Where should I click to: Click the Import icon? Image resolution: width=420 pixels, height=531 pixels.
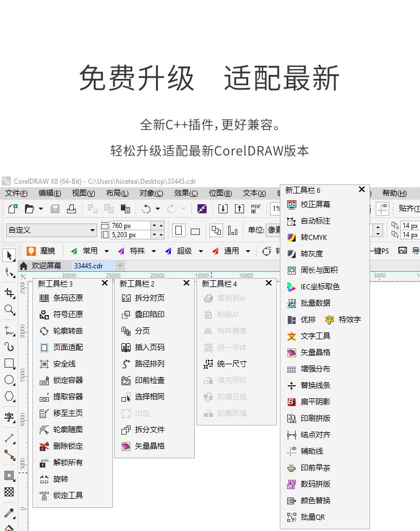click(223, 209)
